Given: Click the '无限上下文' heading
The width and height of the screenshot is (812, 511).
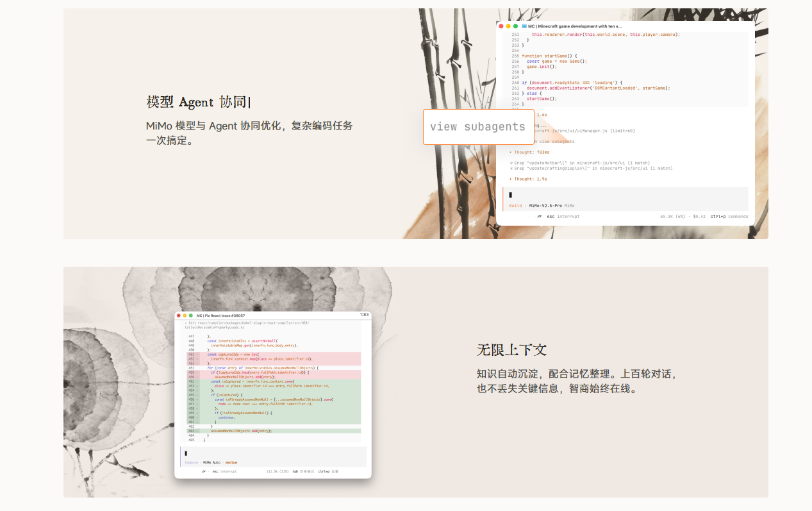Looking at the screenshot, I should click(511, 350).
